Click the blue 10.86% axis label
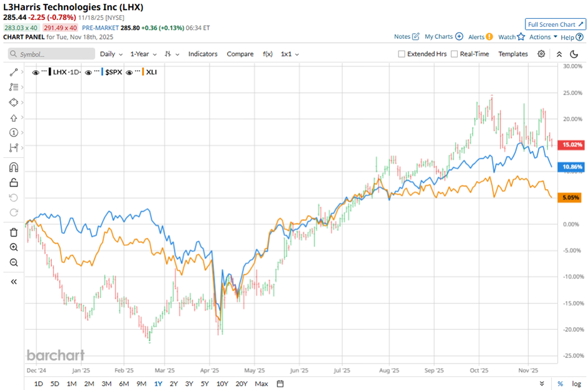588x390 pixels. pyautogui.click(x=571, y=167)
